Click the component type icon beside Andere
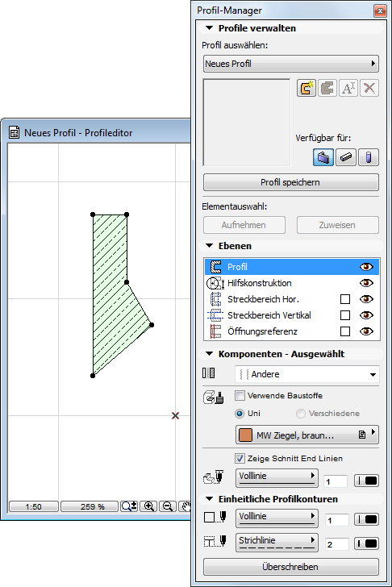This screenshot has width=392, height=587. tap(209, 373)
